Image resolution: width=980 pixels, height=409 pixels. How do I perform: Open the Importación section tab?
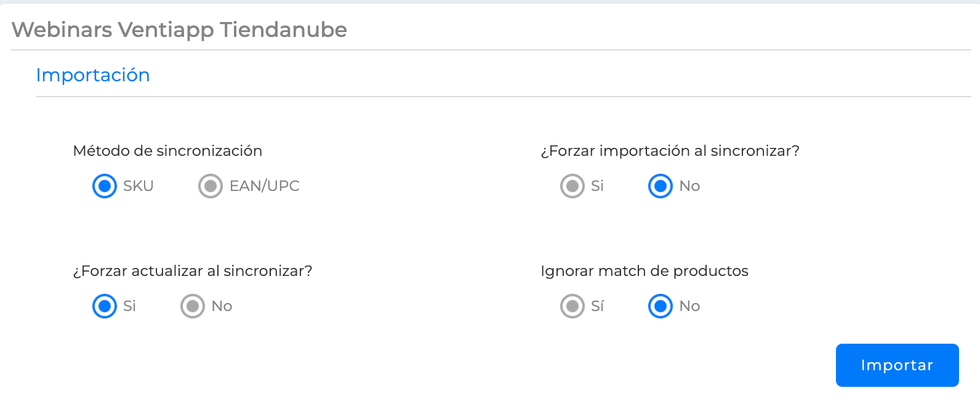pos(93,75)
